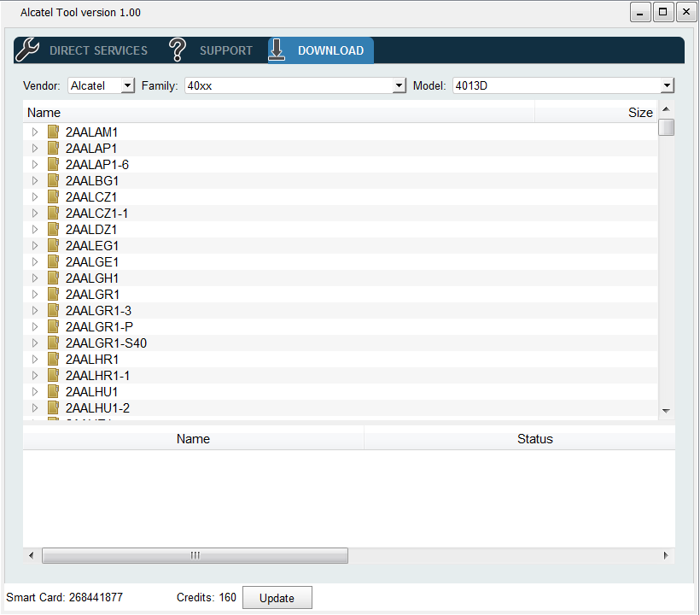This screenshot has width=700, height=615.
Task: Expand the 2AALGR1 tree node
Action: [x=35, y=295]
